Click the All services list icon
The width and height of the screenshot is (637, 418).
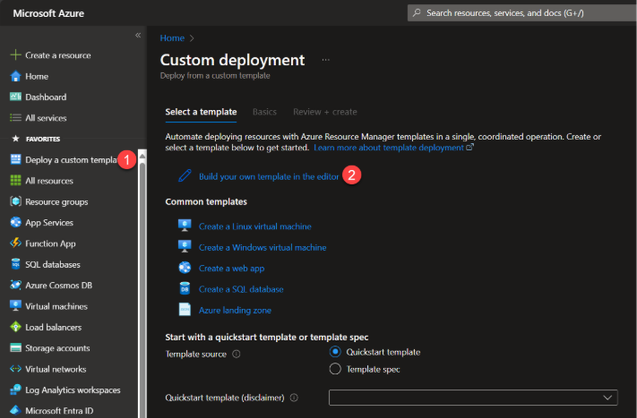coord(15,118)
